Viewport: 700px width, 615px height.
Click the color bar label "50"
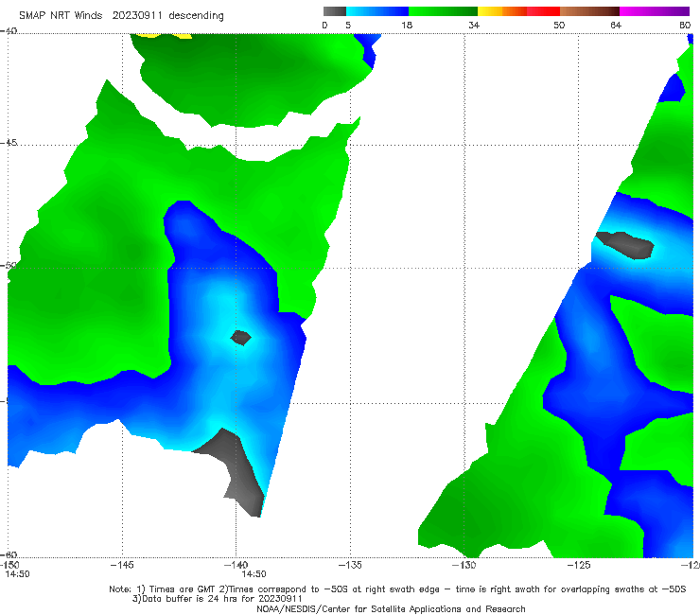click(x=559, y=25)
